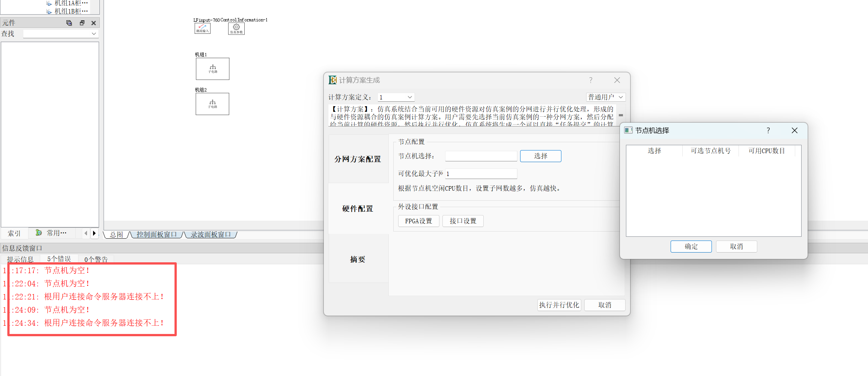Switch to the 控制面板窗口 tab

(156, 235)
